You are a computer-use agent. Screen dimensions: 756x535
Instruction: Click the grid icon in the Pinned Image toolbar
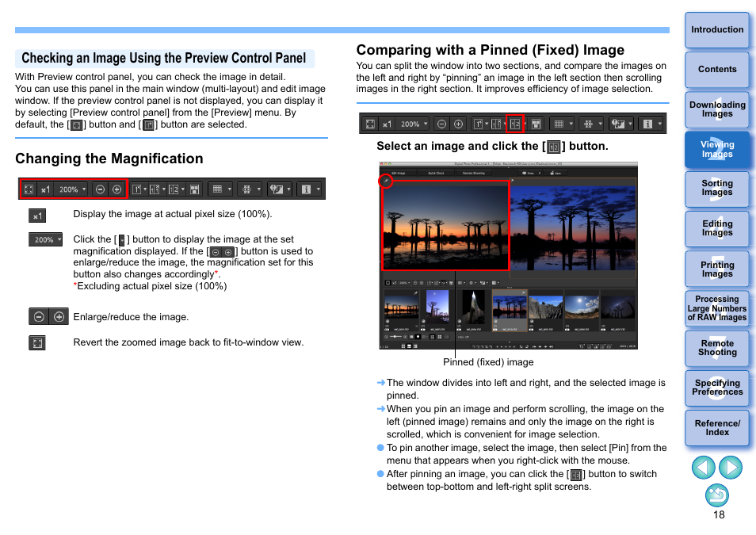[559, 124]
